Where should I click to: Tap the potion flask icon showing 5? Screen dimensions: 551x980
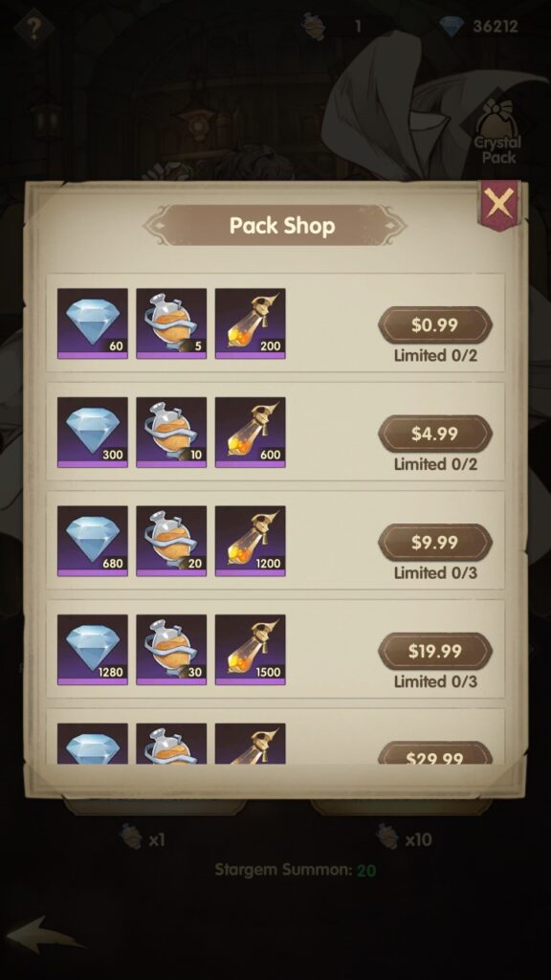click(x=171, y=323)
